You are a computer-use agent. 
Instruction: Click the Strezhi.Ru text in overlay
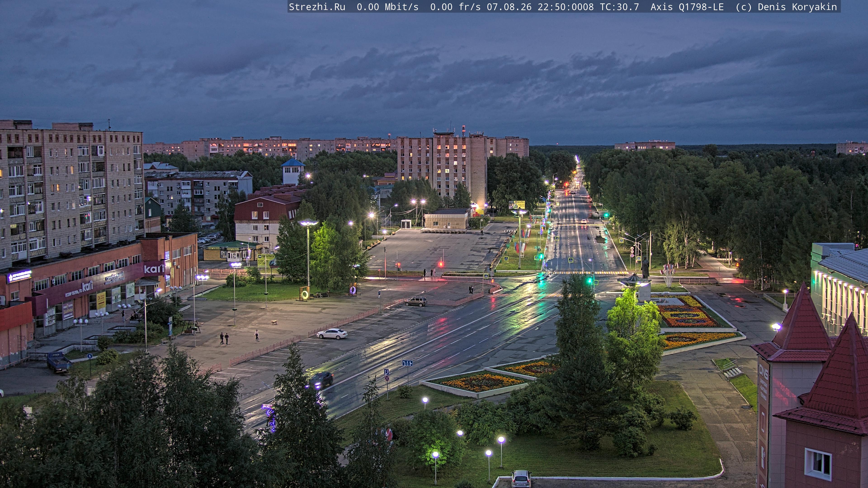click(x=317, y=7)
